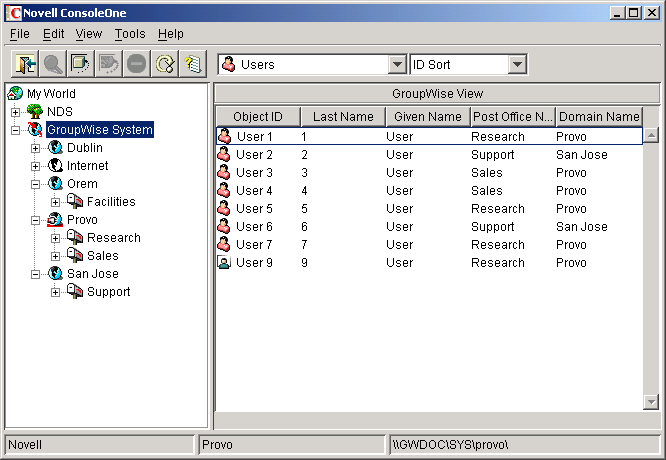Click the grayed-out circular stop toolbar icon
The height and width of the screenshot is (460, 666).
click(x=136, y=64)
